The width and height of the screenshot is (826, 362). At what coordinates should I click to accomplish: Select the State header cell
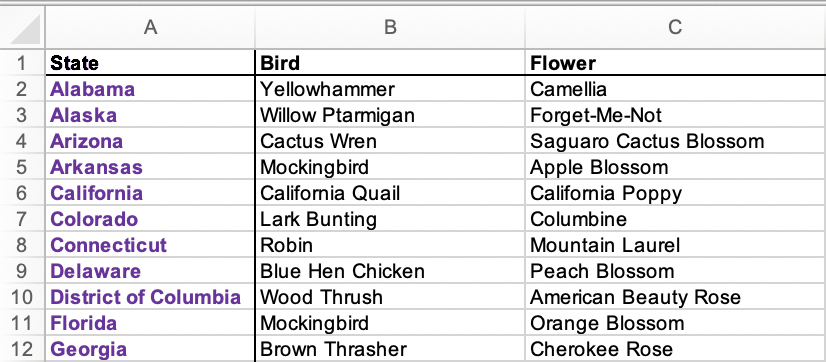[x=150, y=63]
